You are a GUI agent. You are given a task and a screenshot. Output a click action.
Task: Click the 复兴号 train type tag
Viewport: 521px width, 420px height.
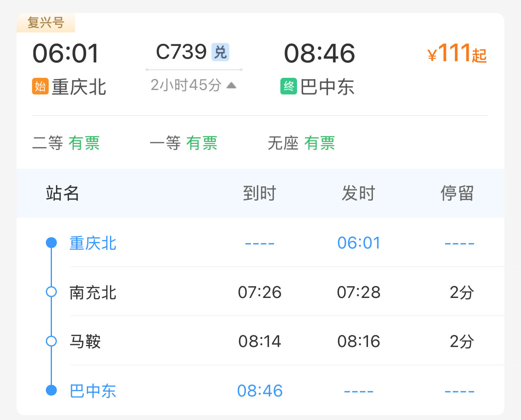46,23
